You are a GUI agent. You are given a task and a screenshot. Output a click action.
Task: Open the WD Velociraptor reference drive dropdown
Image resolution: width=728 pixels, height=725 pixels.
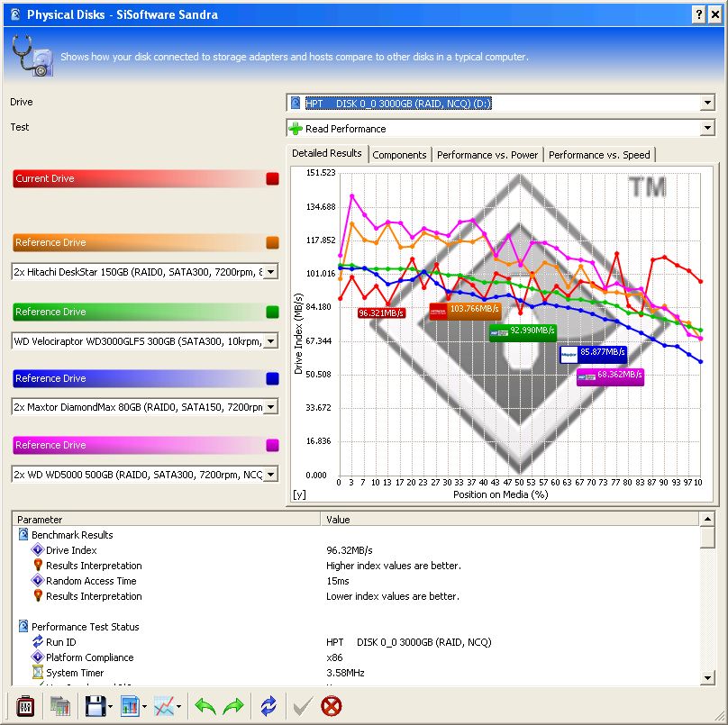tap(271, 341)
